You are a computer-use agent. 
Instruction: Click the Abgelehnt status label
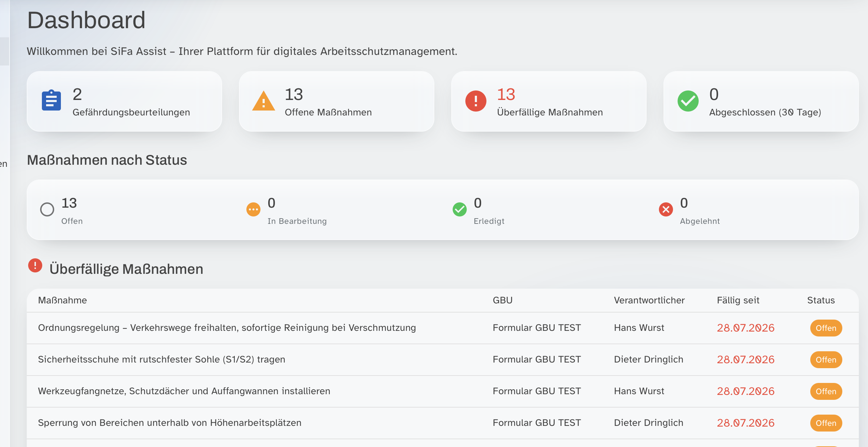pos(700,221)
